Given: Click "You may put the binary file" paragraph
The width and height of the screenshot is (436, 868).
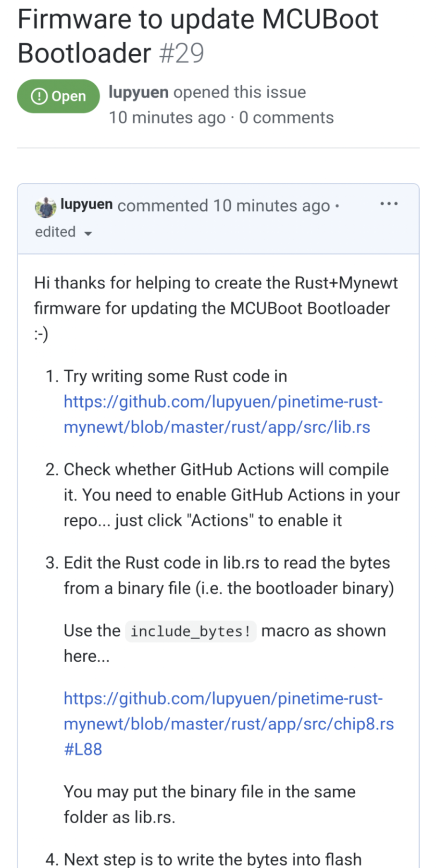Looking at the screenshot, I should coord(210,804).
